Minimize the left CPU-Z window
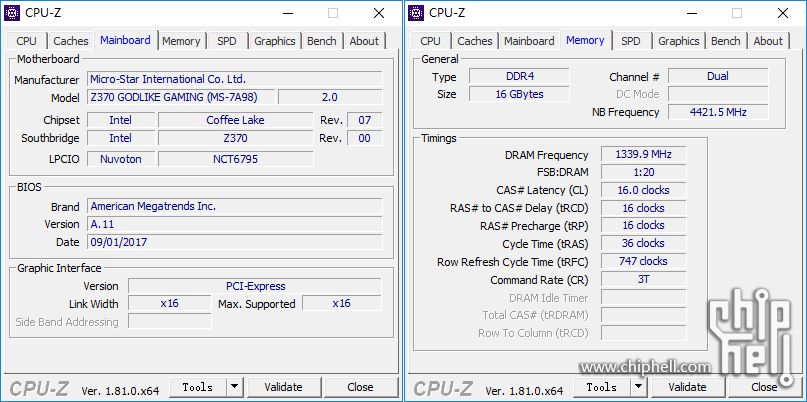 coord(289,13)
